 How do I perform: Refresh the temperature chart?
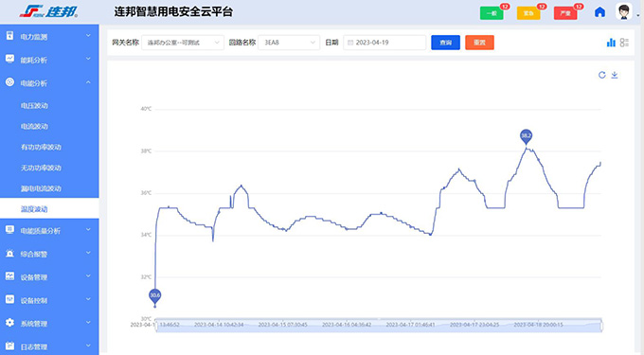602,75
